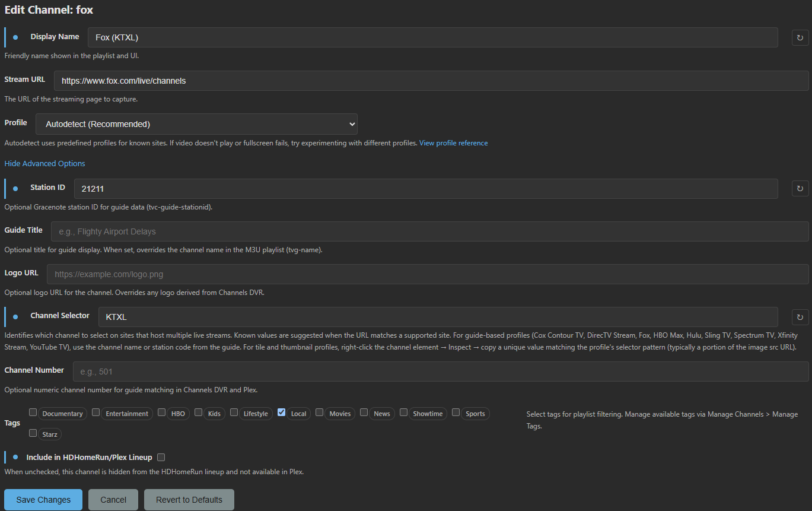Enable Include in HDHomeRun/Plex Lineup checkbox
The height and width of the screenshot is (511, 812).
(161, 457)
